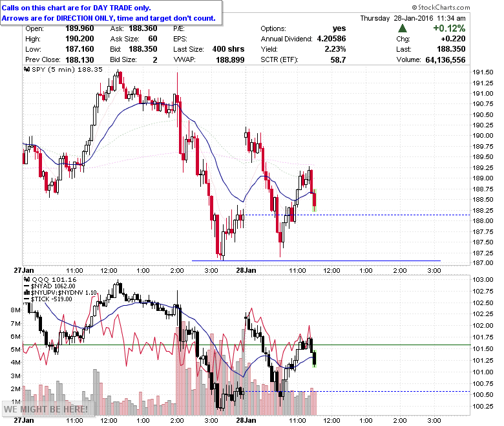Click the Open value 189.960
The image size is (504, 426).
point(79,28)
